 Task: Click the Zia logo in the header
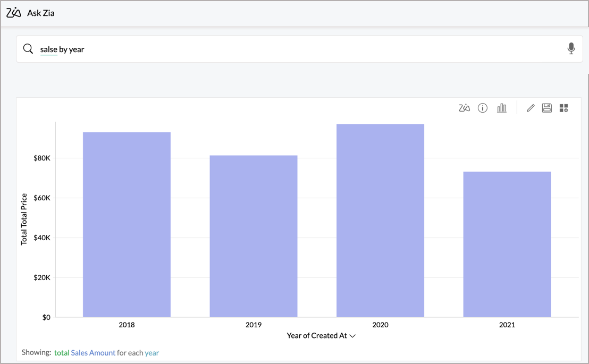pyautogui.click(x=14, y=13)
